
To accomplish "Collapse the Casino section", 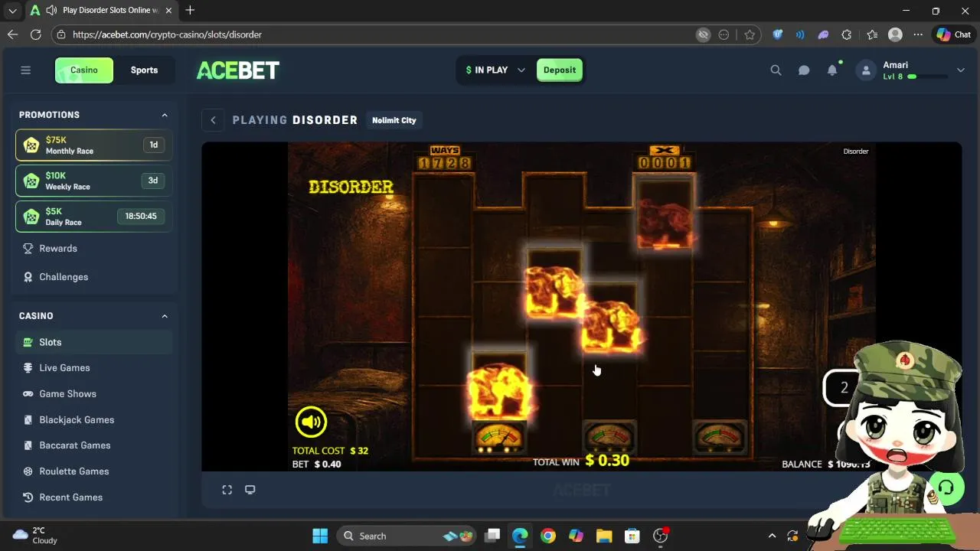I will [165, 316].
